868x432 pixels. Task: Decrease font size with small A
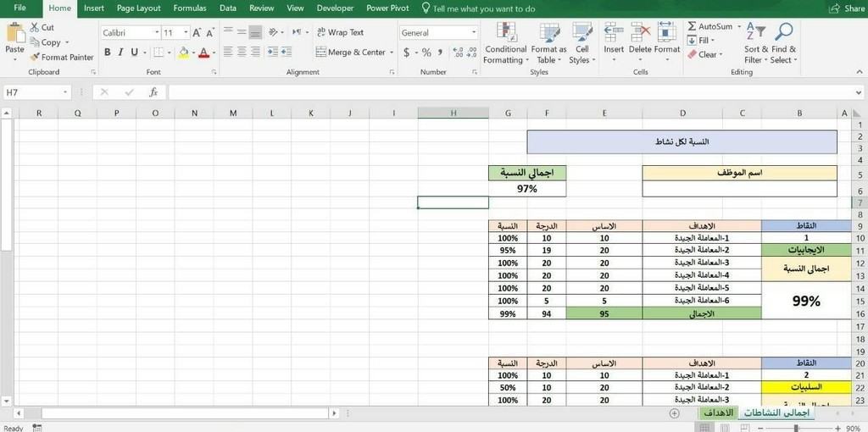click(x=210, y=33)
